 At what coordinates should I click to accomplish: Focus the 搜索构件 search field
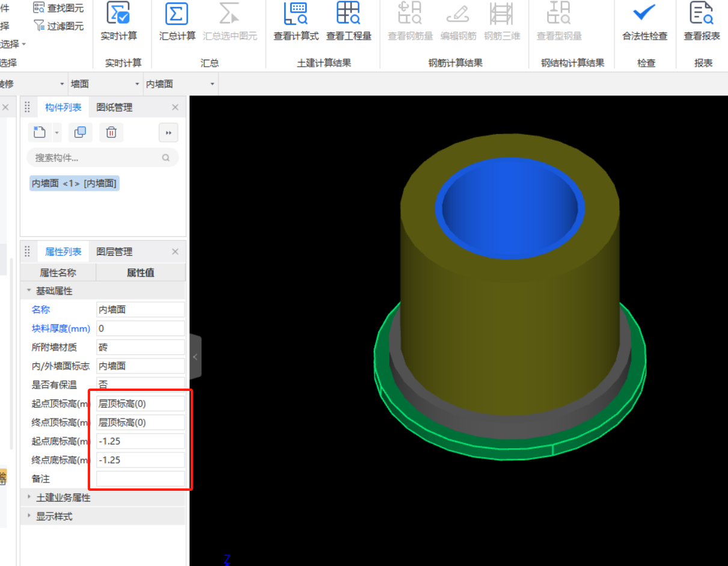pos(102,158)
